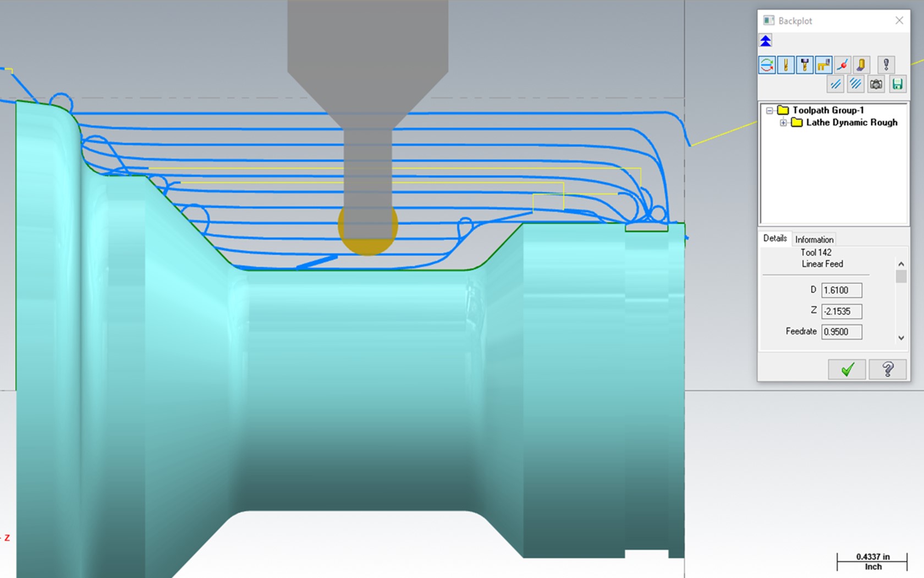
Task: Close the Backplot dialog
Action: [x=899, y=20]
